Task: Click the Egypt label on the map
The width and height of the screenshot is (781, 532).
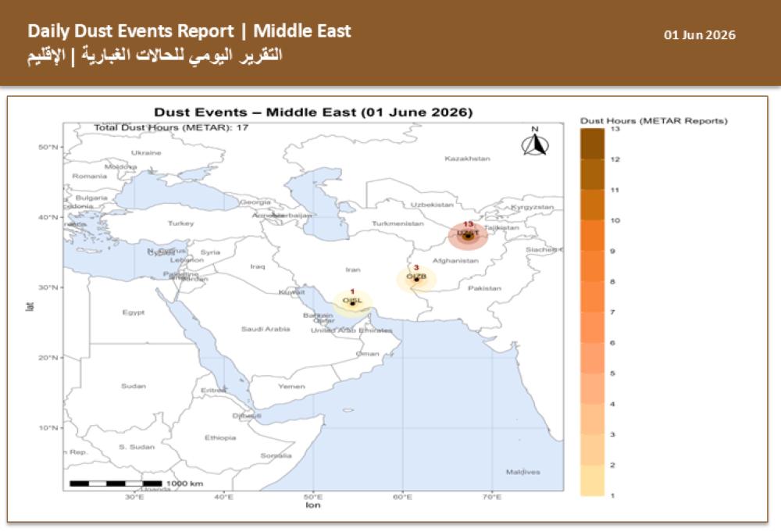Action: [133, 312]
